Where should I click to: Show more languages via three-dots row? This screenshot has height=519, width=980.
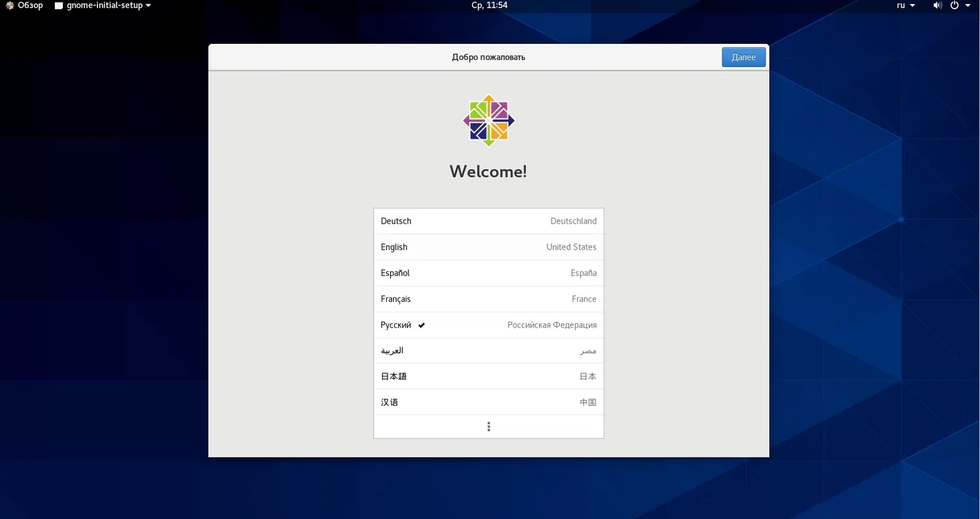tap(489, 427)
